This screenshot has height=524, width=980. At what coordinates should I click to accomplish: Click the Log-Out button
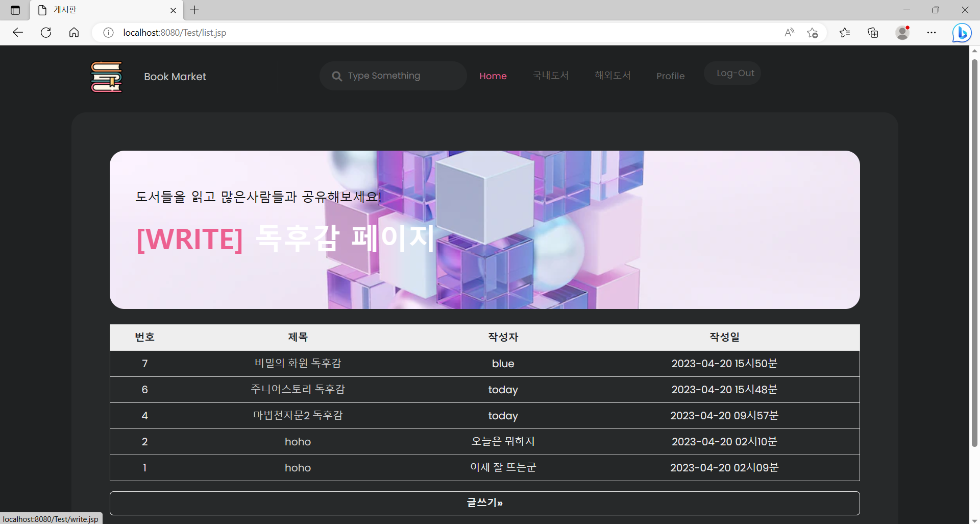coord(736,73)
